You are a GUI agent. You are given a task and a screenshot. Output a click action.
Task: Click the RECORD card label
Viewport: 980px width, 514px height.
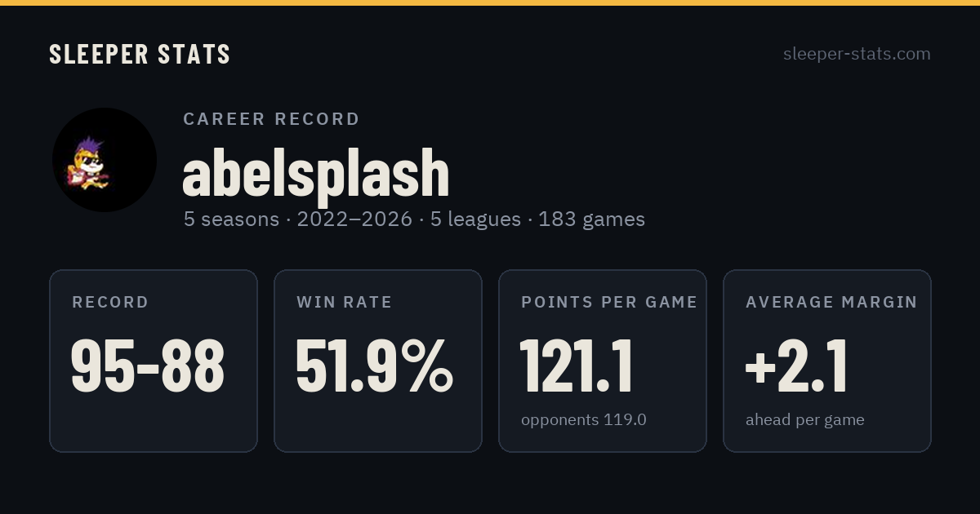[x=110, y=302]
